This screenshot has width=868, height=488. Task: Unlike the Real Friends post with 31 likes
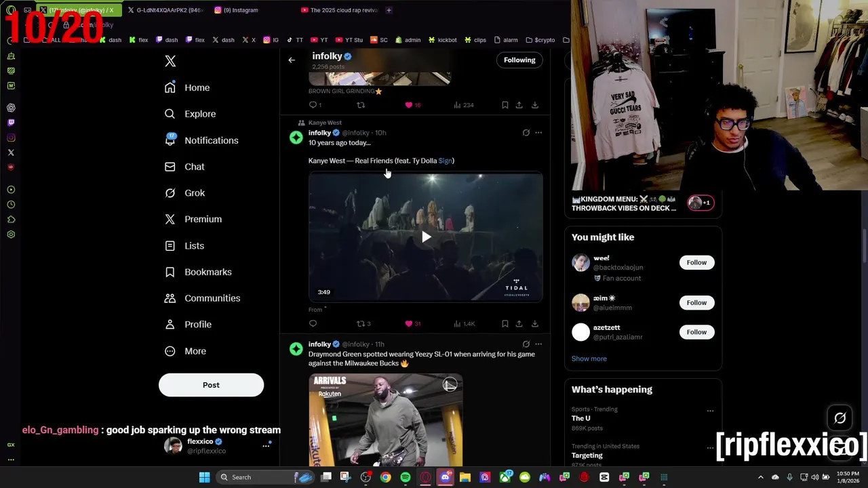pos(412,324)
